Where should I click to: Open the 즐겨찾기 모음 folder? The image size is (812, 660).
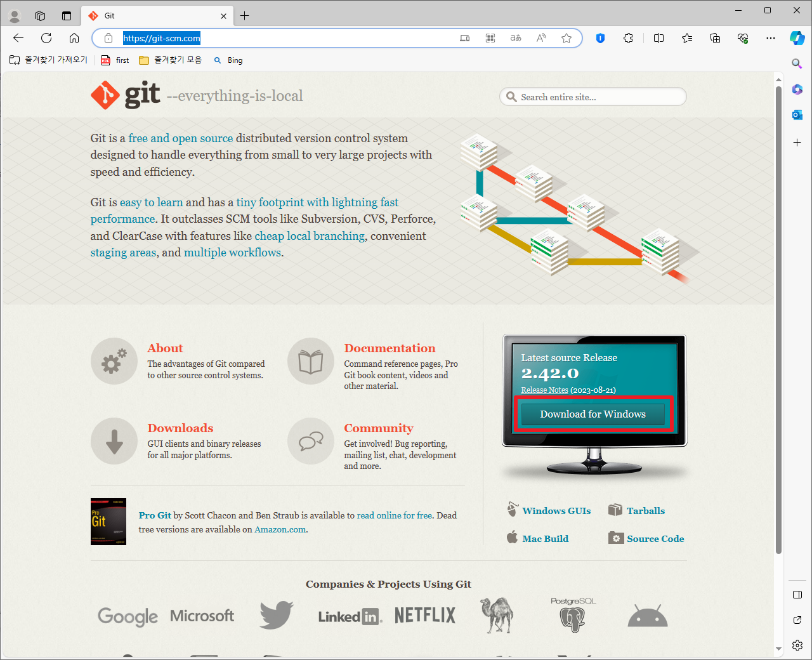170,60
